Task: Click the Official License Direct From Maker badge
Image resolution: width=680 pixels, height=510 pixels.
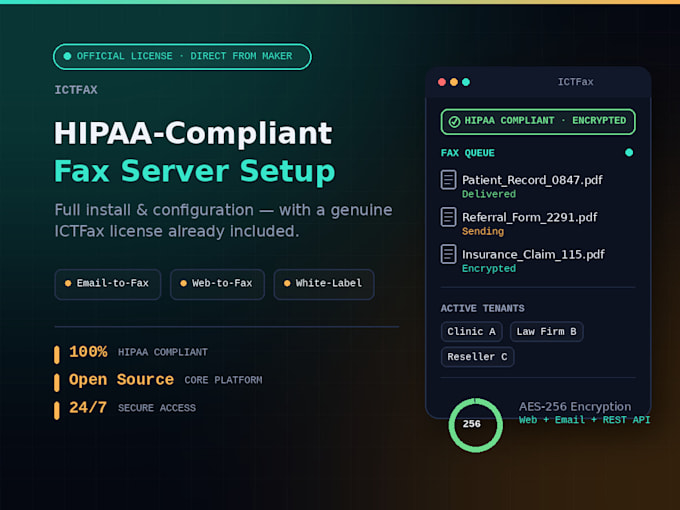Action: click(182, 56)
